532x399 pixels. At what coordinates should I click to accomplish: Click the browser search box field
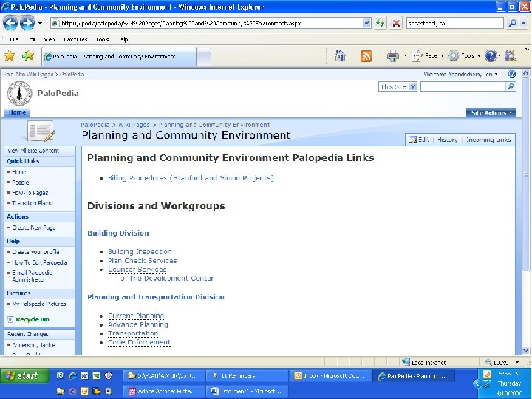point(454,23)
